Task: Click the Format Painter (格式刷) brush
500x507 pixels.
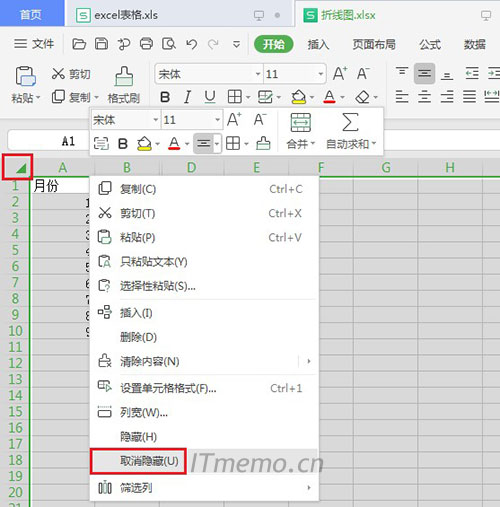Action: [124, 84]
